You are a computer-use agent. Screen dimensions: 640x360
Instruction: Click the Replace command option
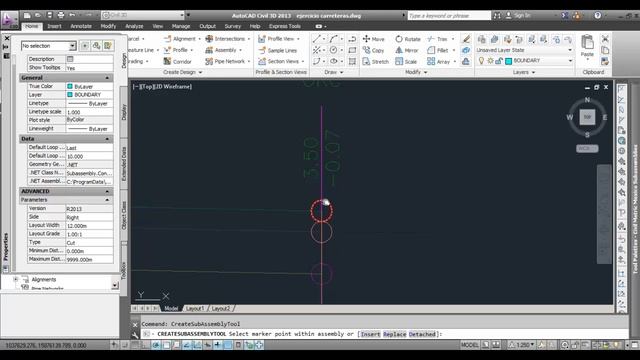[x=395, y=334]
